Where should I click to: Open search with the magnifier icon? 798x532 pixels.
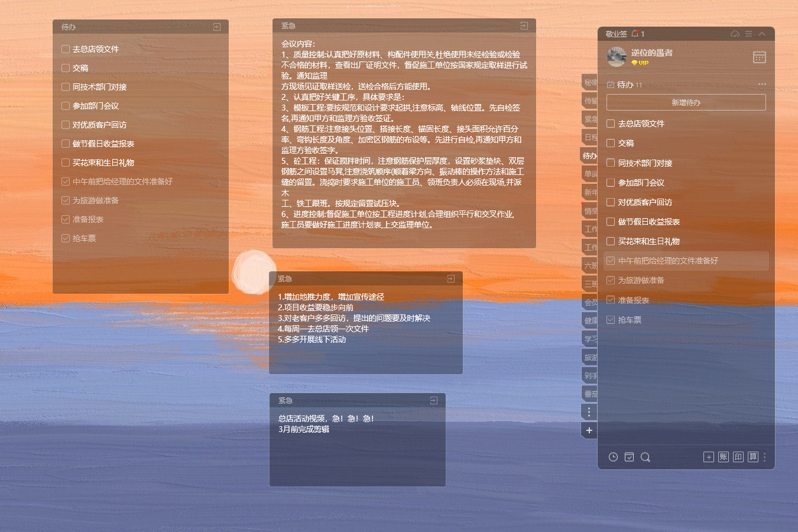[x=645, y=457]
